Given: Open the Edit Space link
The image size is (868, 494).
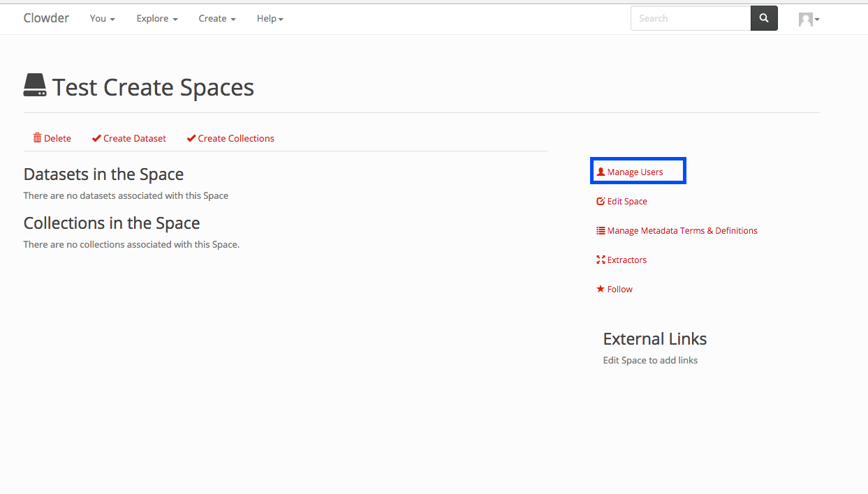Looking at the screenshot, I should (626, 201).
